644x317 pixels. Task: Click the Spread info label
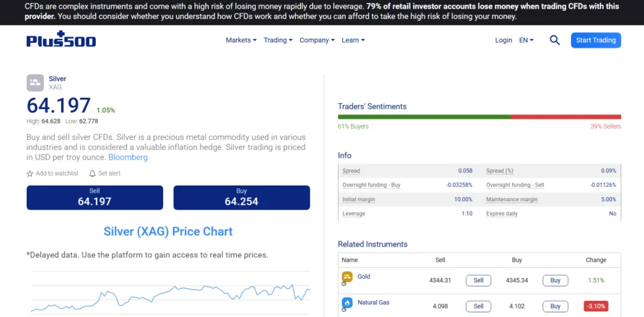pyautogui.click(x=351, y=171)
